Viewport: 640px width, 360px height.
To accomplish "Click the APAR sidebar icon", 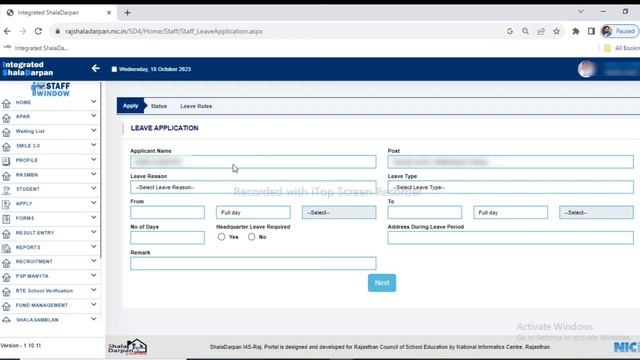I will click(x=6, y=118).
